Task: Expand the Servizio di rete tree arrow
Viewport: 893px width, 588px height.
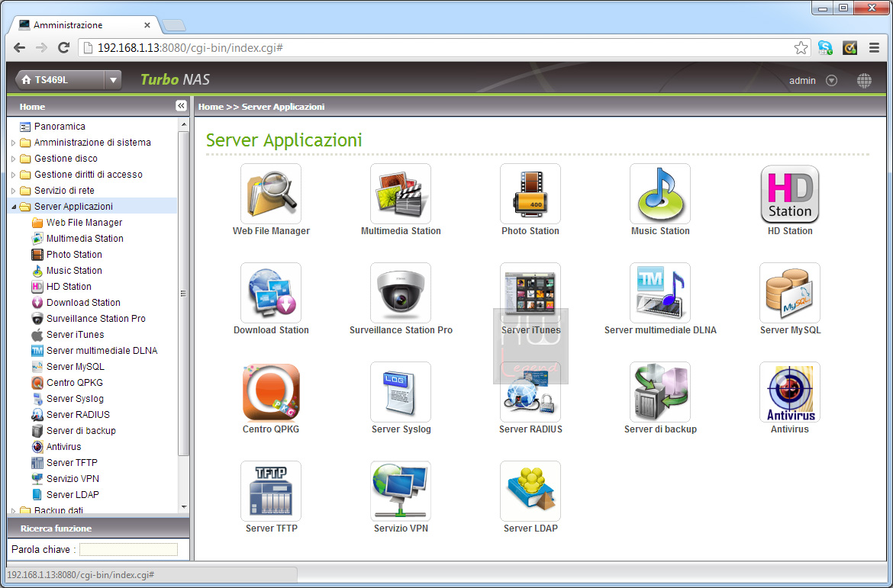Action: 13,191
